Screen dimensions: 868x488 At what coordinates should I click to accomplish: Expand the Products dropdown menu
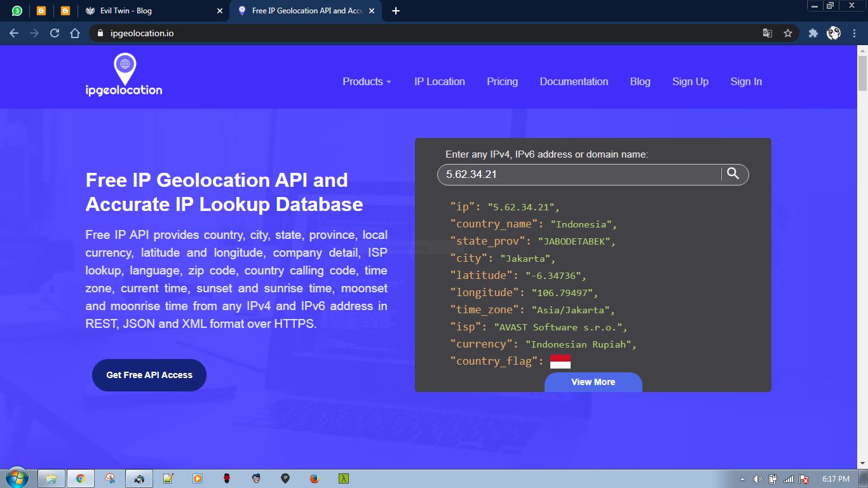(x=367, y=81)
